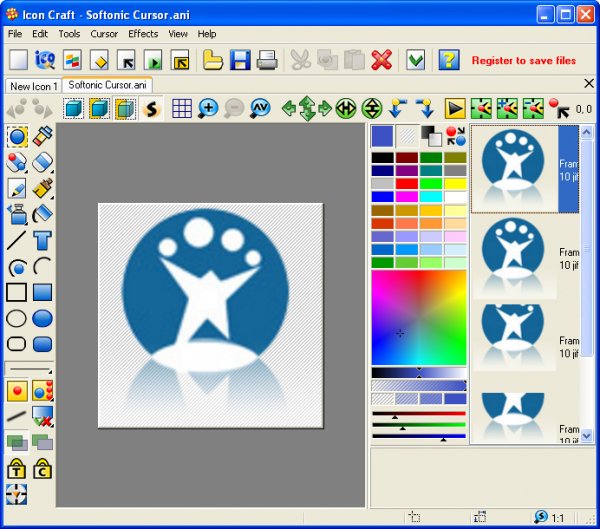Adjust the red channel slider
600x529 pixels.
pyautogui.click(x=419, y=414)
